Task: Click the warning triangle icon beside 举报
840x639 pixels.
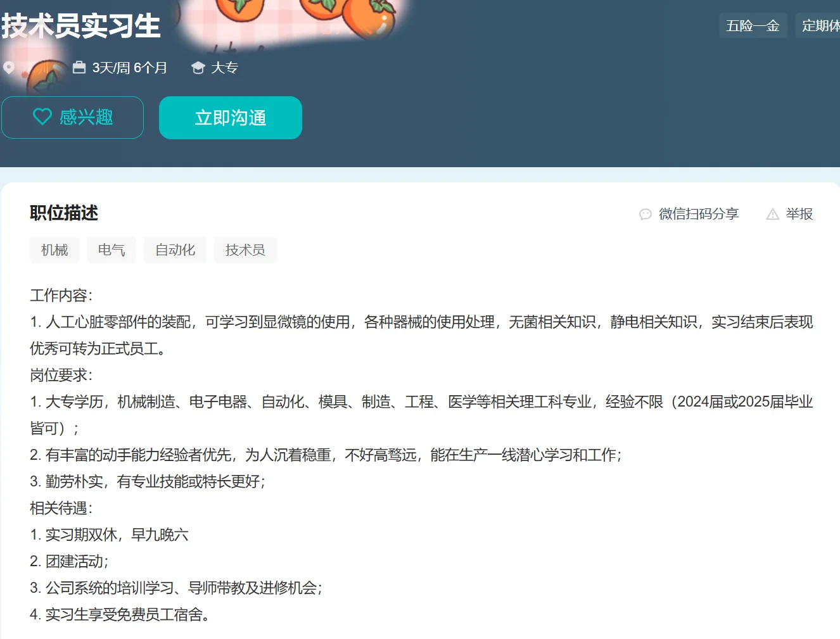Action: pyautogui.click(x=772, y=214)
